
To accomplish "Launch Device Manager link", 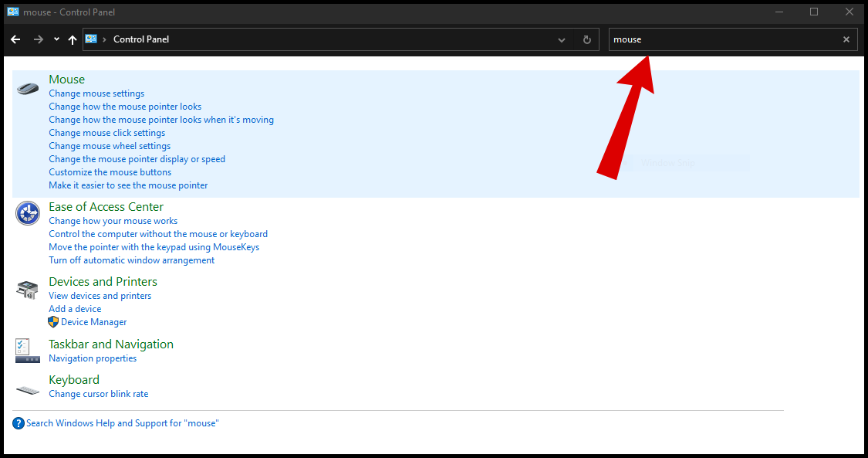I will [93, 322].
